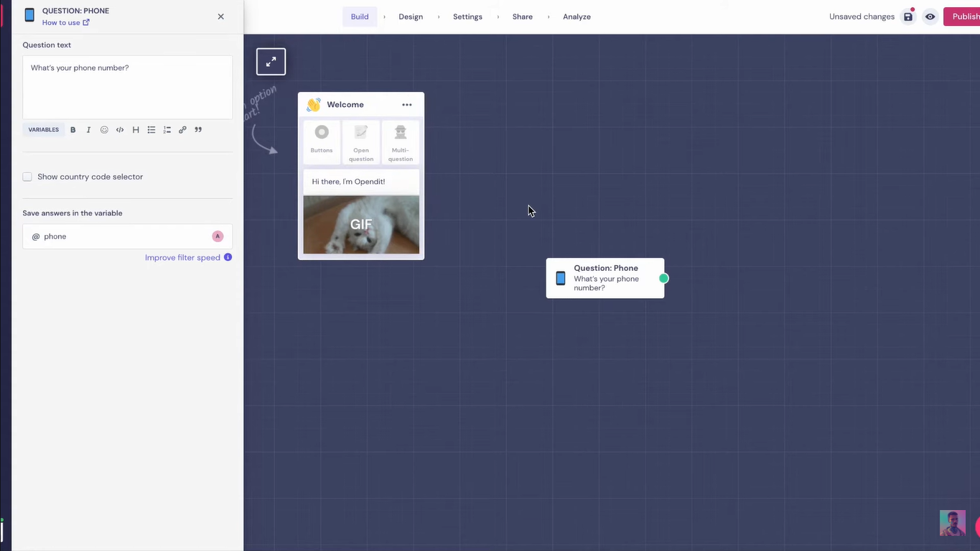Viewport: 980px width, 551px height.
Task: Switch to the Design tab
Action: (x=411, y=17)
